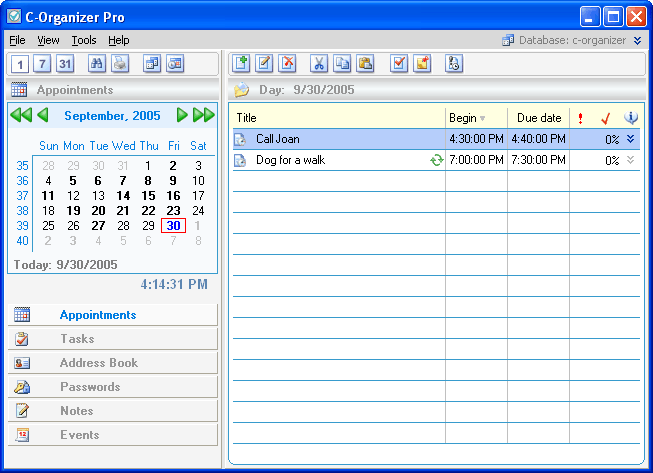Click the appointment icon beside 'Dog for a walk'

(240, 160)
